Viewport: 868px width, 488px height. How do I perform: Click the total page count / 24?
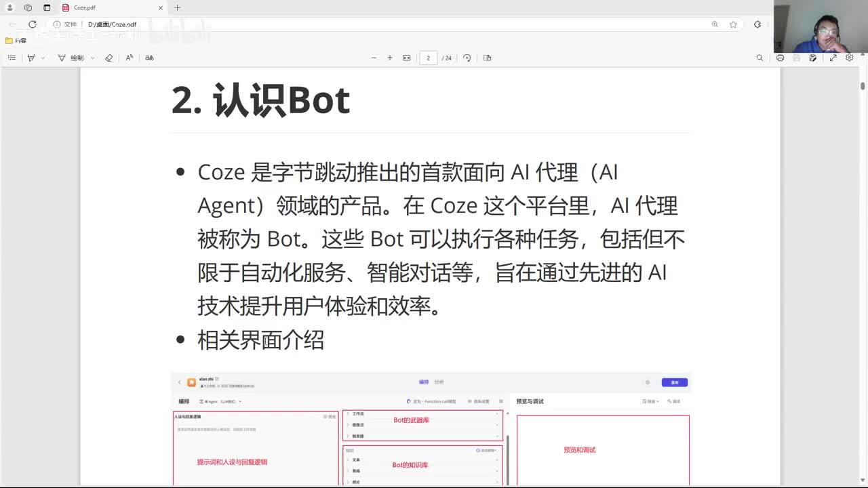pos(447,58)
